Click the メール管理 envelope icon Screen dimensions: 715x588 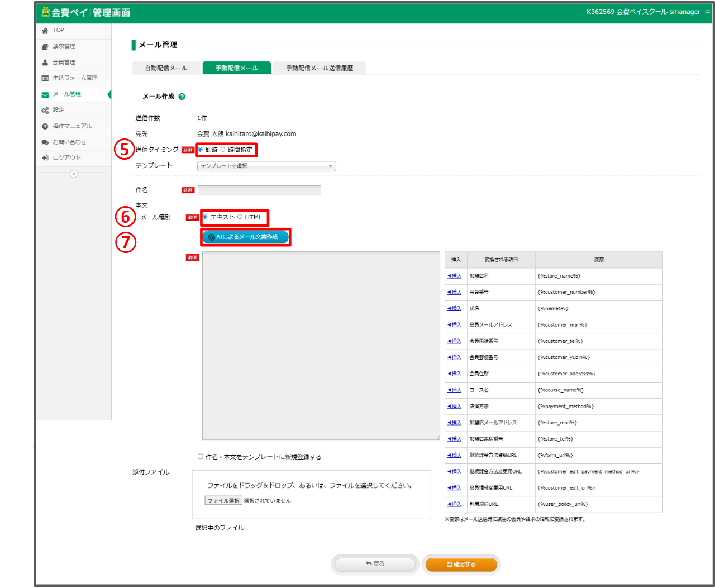[45, 94]
